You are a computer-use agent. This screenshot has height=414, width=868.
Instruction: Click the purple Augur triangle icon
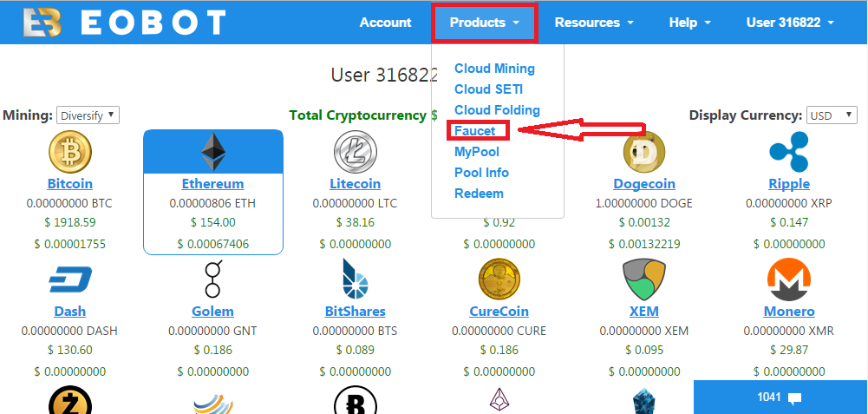tap(499, 401)
